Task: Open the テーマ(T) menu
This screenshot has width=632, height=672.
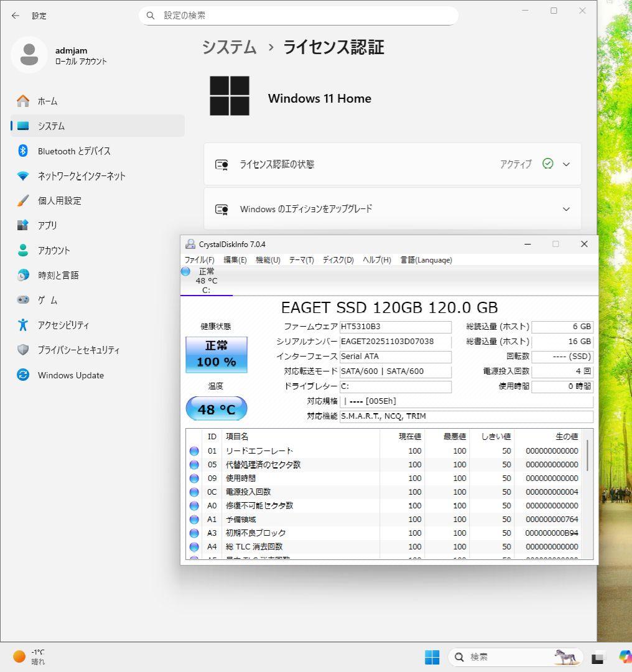Action: [300, 260]
